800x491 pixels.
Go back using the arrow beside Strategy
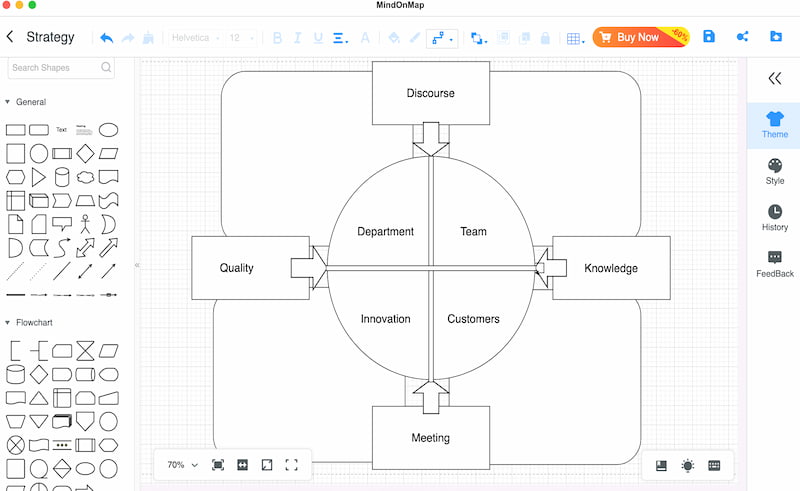[10, 37]
